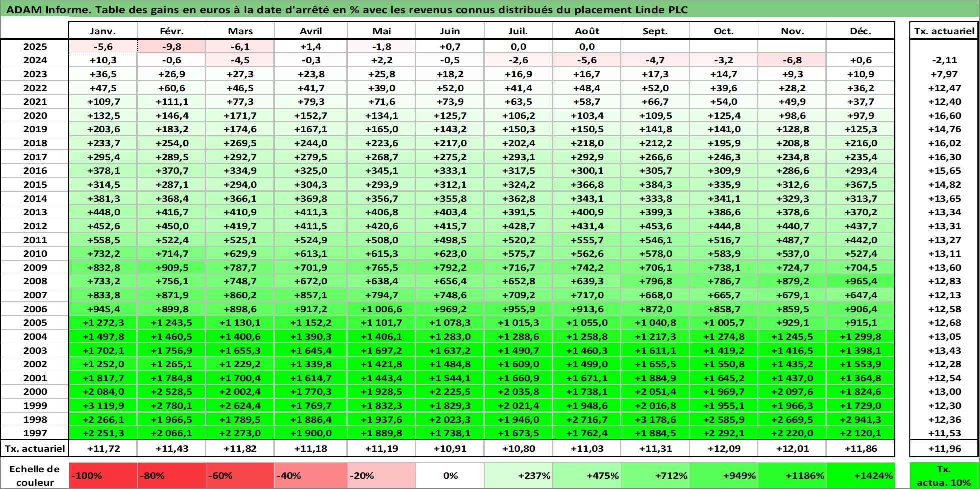Select the Déc. column header
980x489 pixels.
pyautogui.click(x=860, y=31)
